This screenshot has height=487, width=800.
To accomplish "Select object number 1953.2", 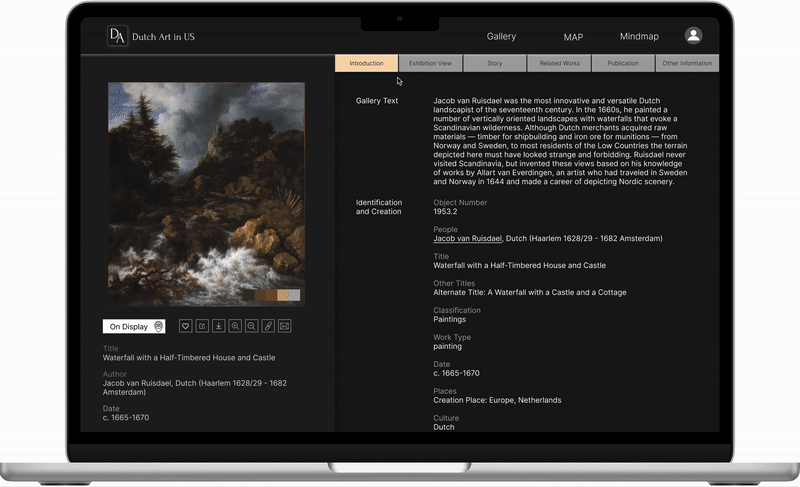I will 445,212.
